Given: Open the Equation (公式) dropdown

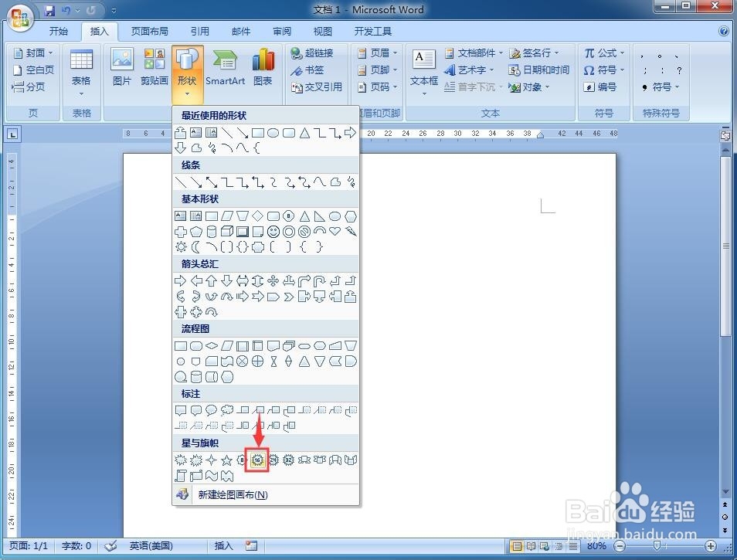Looking at the screenshot, I should pos(604,53).
